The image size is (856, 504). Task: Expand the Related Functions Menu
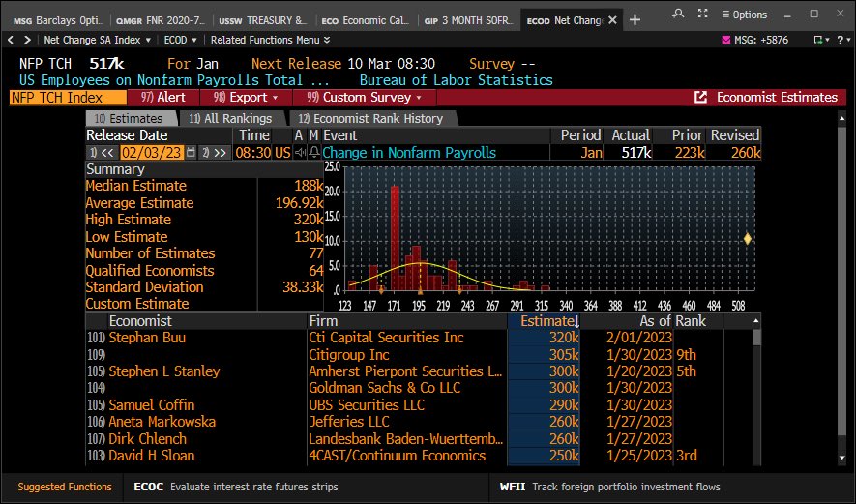click(x=270, y=40)
